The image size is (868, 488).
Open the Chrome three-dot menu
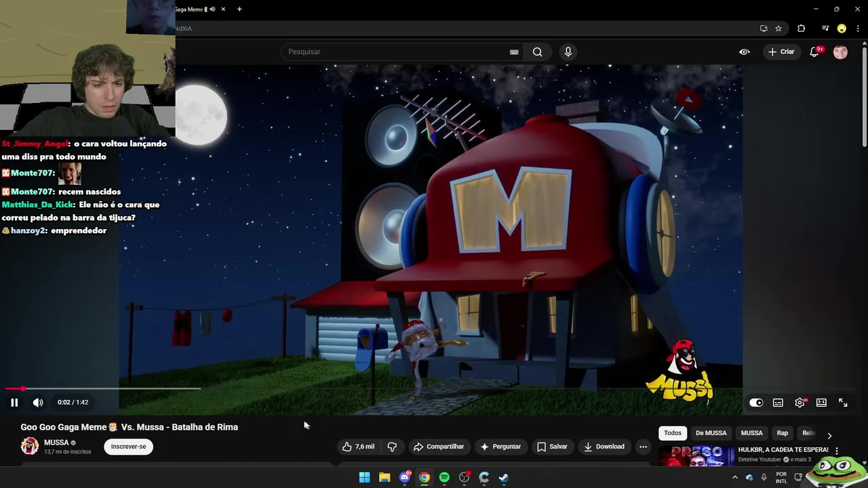pos(858,28)
